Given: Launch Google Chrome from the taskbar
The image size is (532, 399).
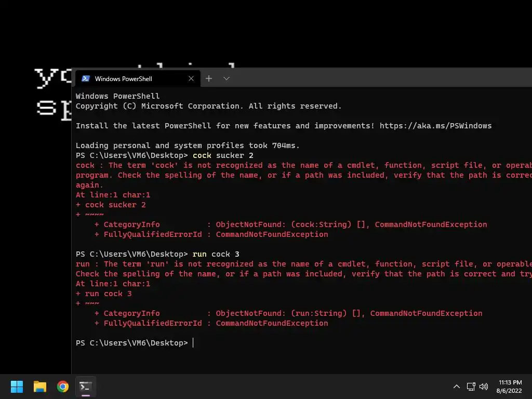Looking at the screenshot, I should pyautogui.click(x=63, y=387).
